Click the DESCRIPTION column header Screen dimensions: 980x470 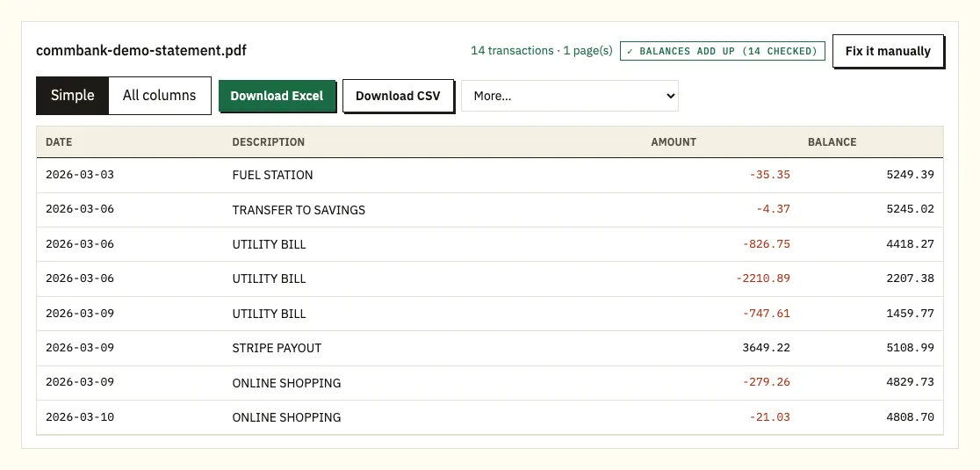coord(268,141)
